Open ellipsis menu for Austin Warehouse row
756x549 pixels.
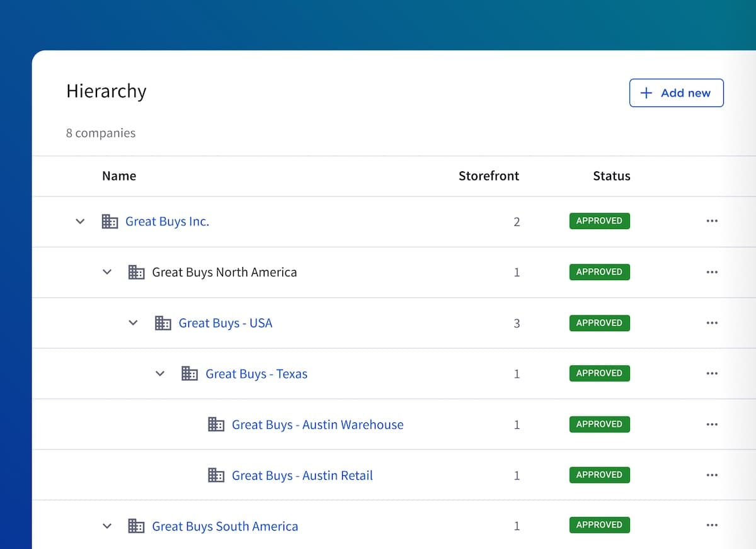click(x=712, y=424)
